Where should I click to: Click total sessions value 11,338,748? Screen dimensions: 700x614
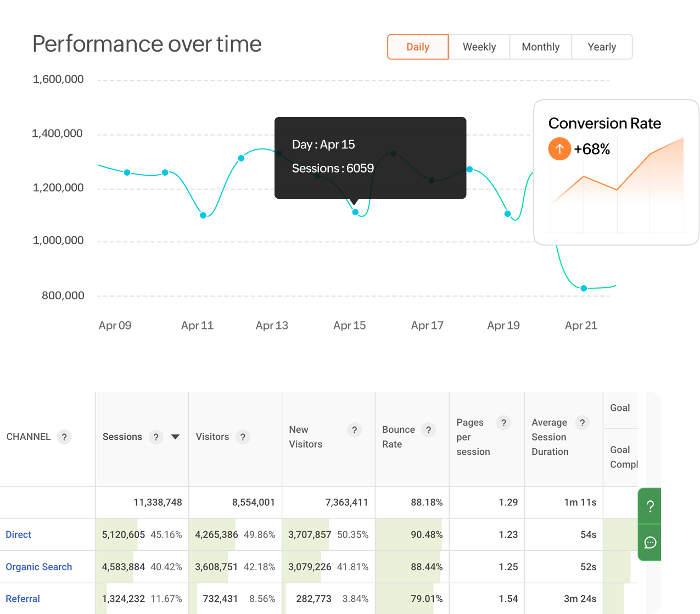pos(158,503)
